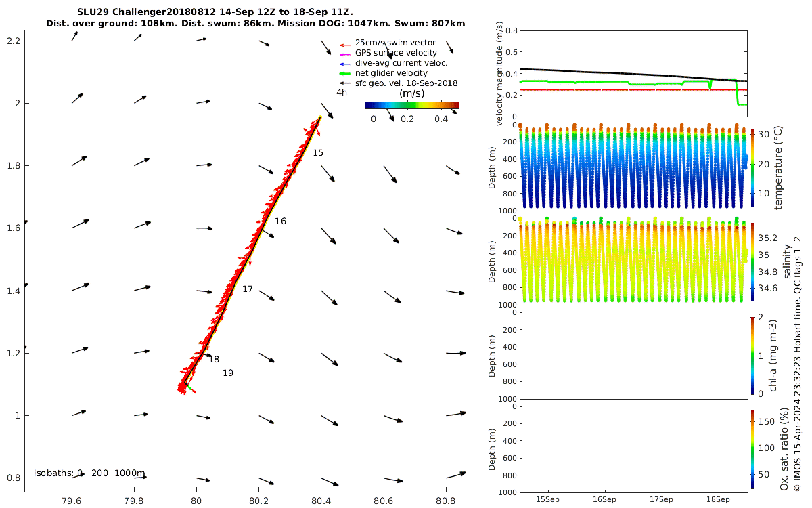Click the day '17' marker along the glider track
812x508 pixels.
coord(248,289)
